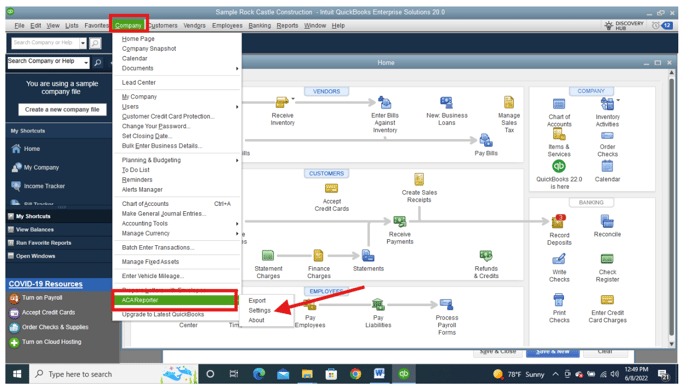This screenshot has height=388, width=688.
Task: Choose Settings in ACA Reporter submenu
Action: coord(259,310)
